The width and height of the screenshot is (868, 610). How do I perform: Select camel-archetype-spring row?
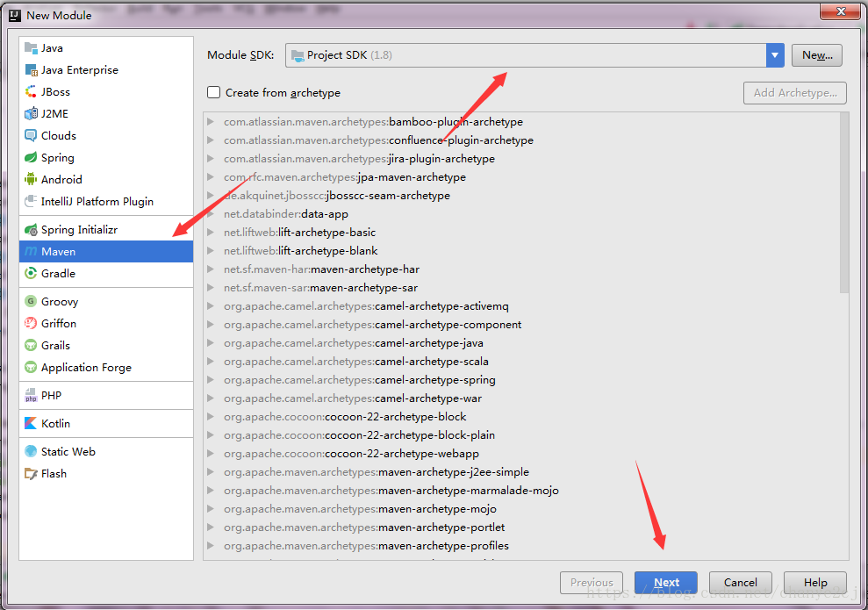point(522,380)
